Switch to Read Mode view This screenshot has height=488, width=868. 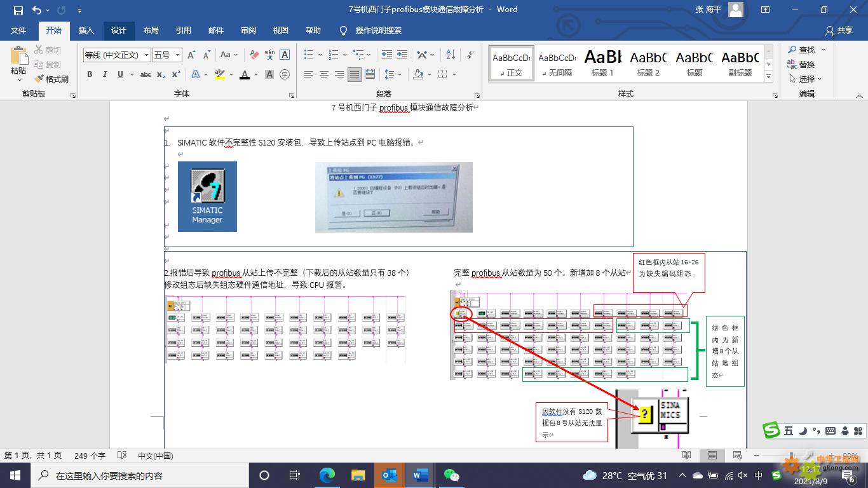[x=687, y=456]
